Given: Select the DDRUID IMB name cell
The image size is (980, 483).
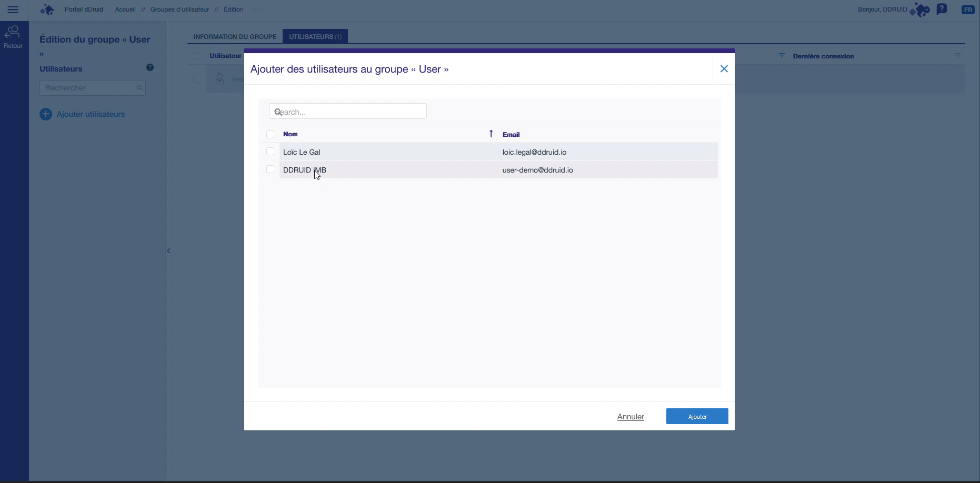Looking at the screenshot, I should pyautogui.click(x=305, y=170).
